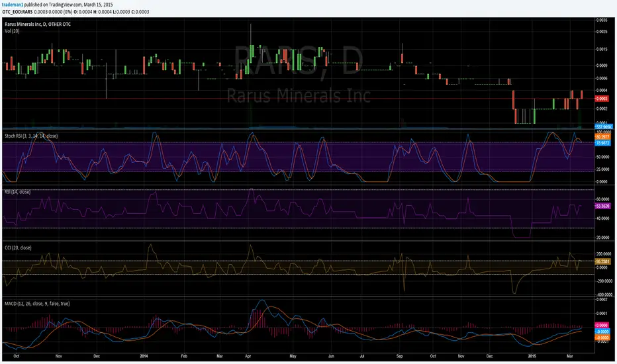Image resolution: width=617 pixels, height=364 pixels.
Task: Click the 25.0000 Stoch RSI axis label
Action: point(603,169)
